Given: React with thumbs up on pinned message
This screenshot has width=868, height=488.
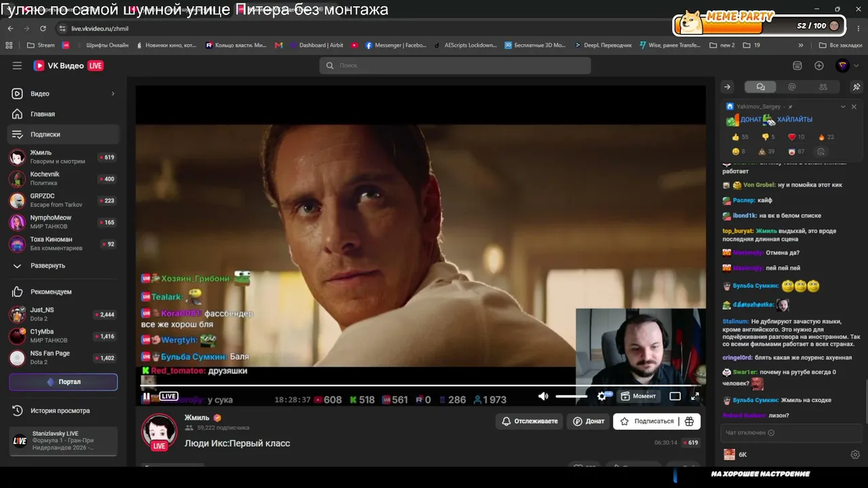Looking at the screenshot, I should (x=739, y=137).
